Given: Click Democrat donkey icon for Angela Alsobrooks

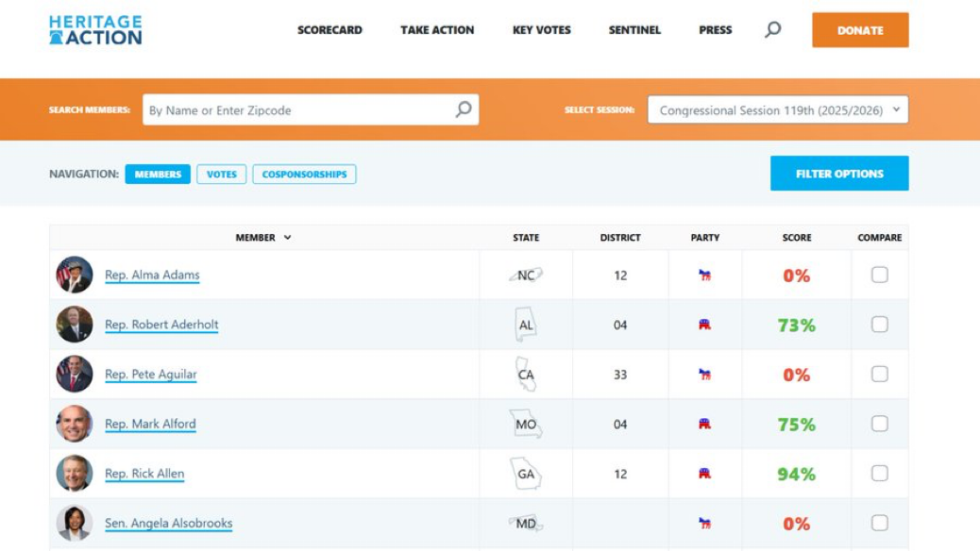Looking at the screenshot, I should click(705, 523).
